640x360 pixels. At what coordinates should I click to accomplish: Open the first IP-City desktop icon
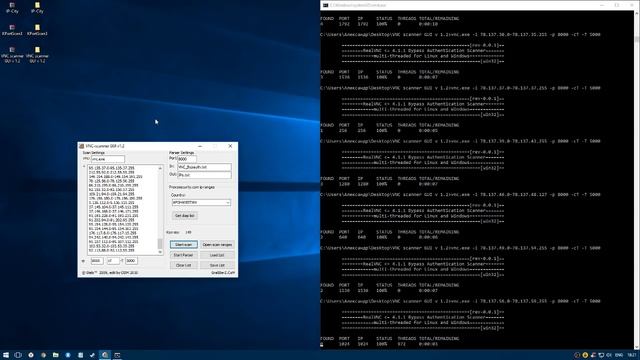(12, 8)
